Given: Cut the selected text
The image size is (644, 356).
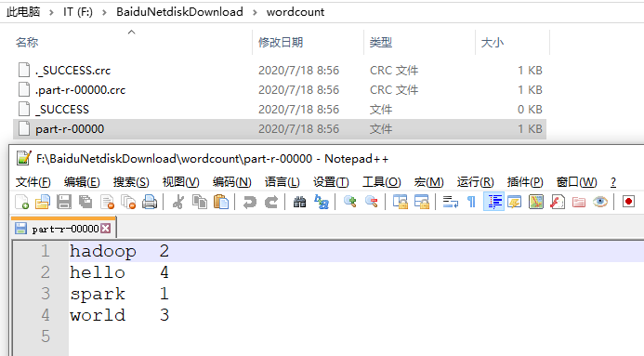Looking at the screenshot, I should tap(177, 202).
